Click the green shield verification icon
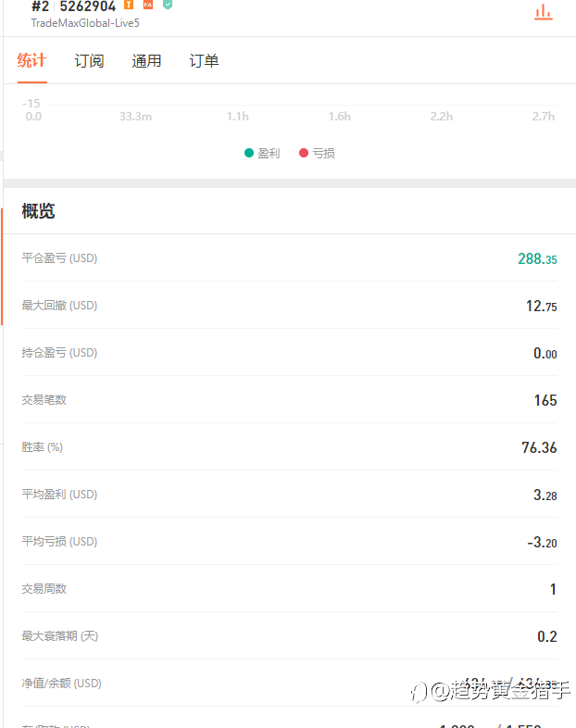 (168, 5)
